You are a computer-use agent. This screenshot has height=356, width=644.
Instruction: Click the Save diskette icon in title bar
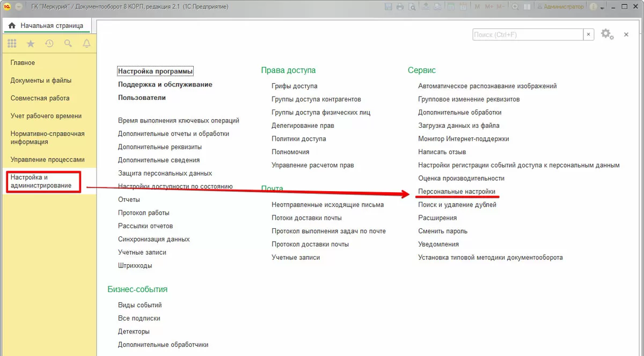[x=390, y=7]
